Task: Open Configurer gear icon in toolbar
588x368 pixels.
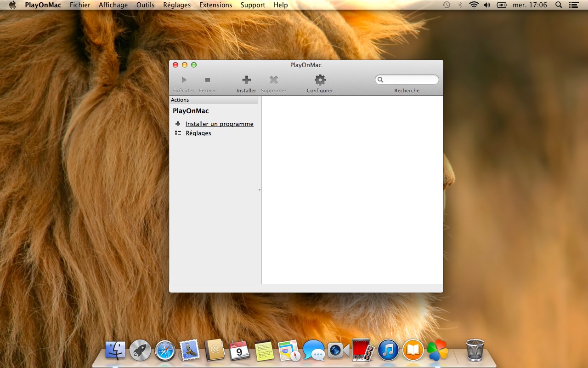Action: 320,80
